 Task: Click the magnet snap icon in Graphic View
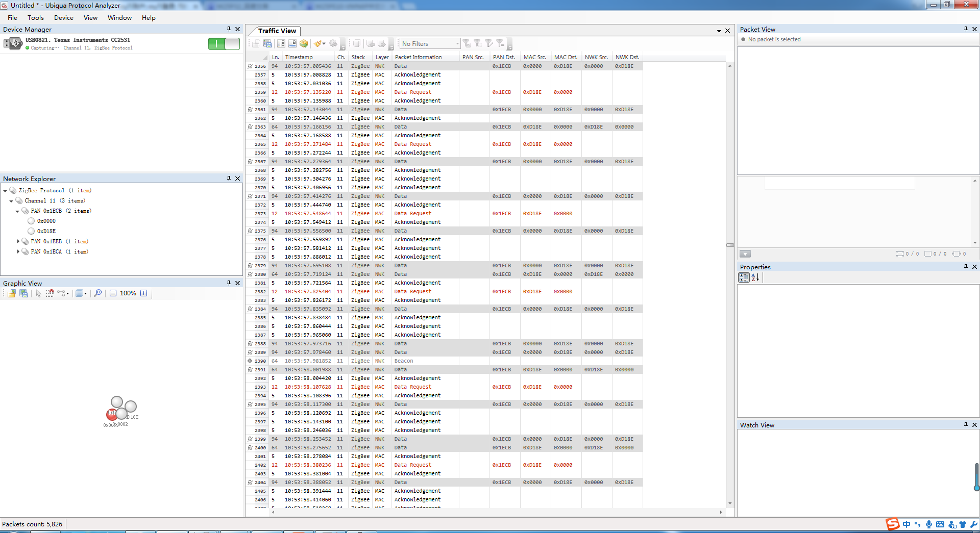[50, 293]
